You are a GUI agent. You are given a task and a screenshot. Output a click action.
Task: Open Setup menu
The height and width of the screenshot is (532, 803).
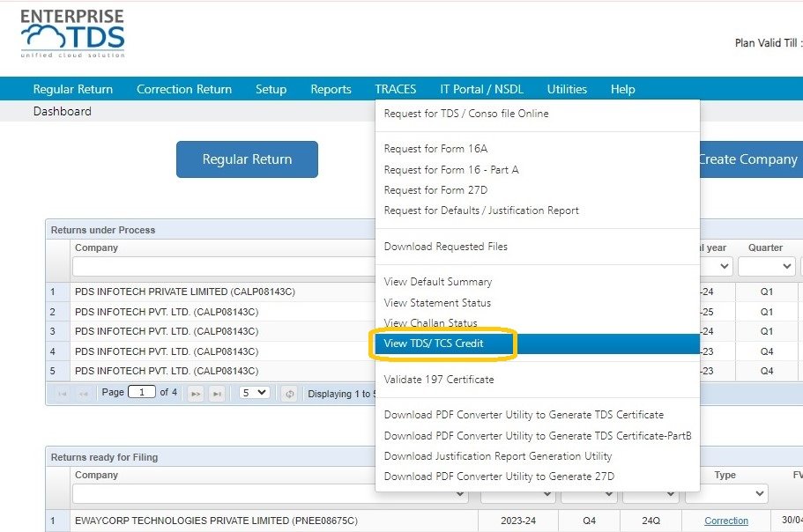click(271, 89)
